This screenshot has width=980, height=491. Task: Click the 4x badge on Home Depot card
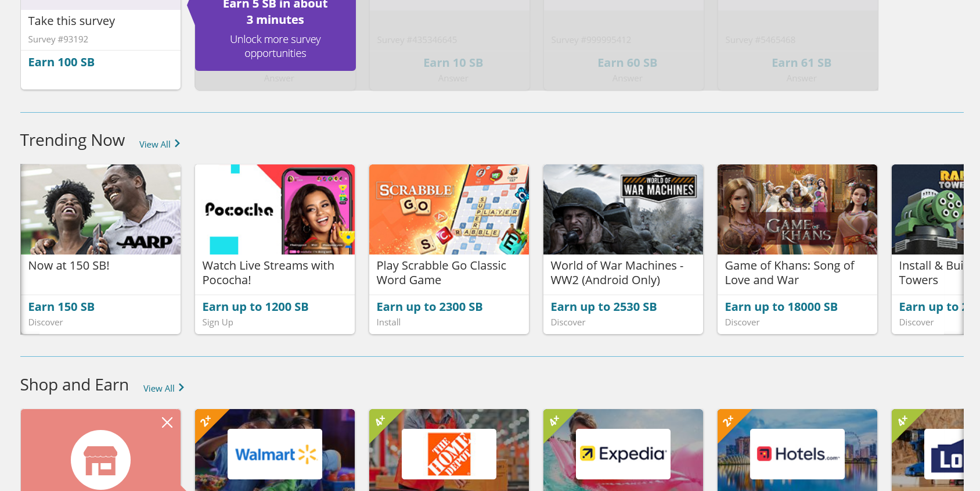[x=380, y=420]
